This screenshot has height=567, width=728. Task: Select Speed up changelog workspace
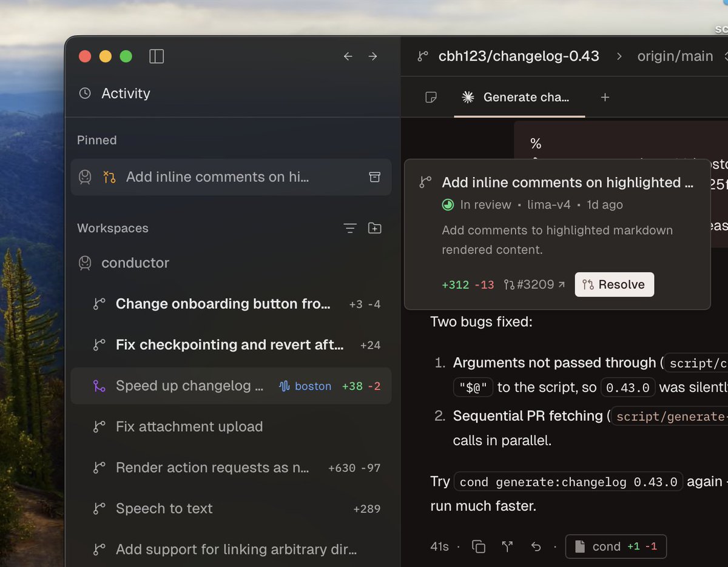(231, 386)
